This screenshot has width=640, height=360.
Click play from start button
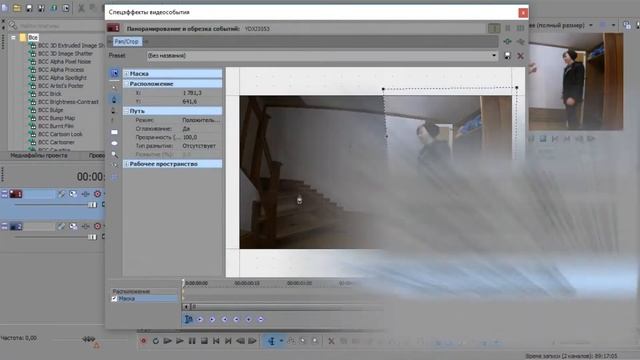(x=168, y=341)
